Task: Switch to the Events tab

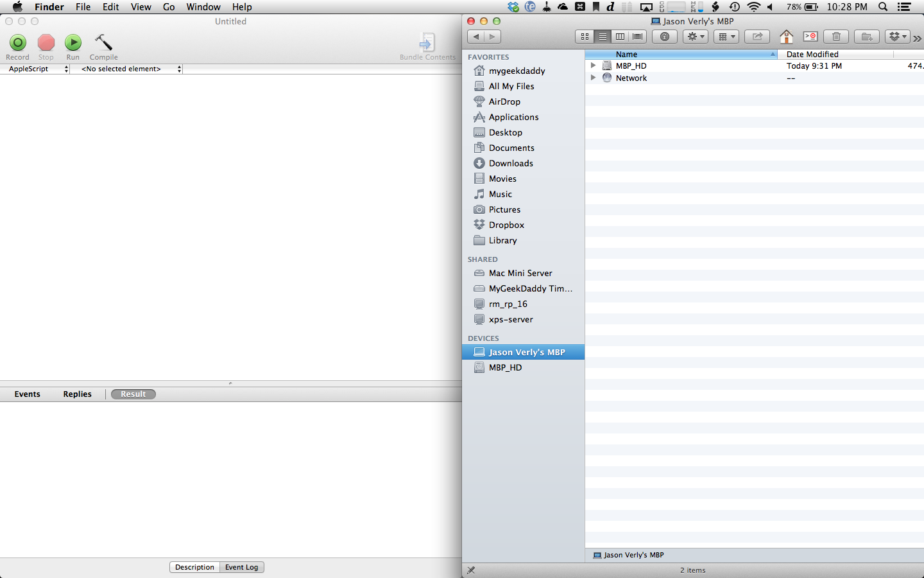Action: coord(28,394)
